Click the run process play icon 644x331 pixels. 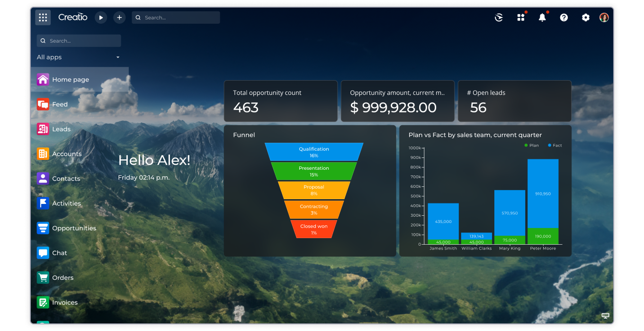(x=101, y=18)
